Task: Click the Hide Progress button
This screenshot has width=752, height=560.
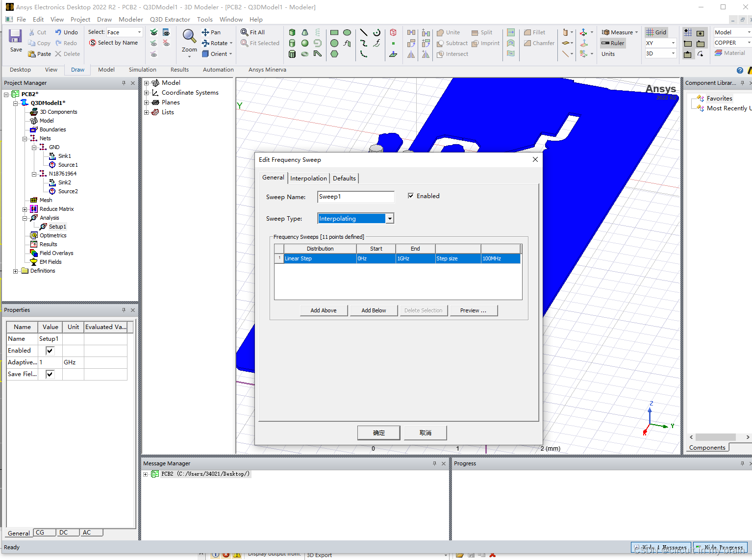Action: click(x=720, y=547)
